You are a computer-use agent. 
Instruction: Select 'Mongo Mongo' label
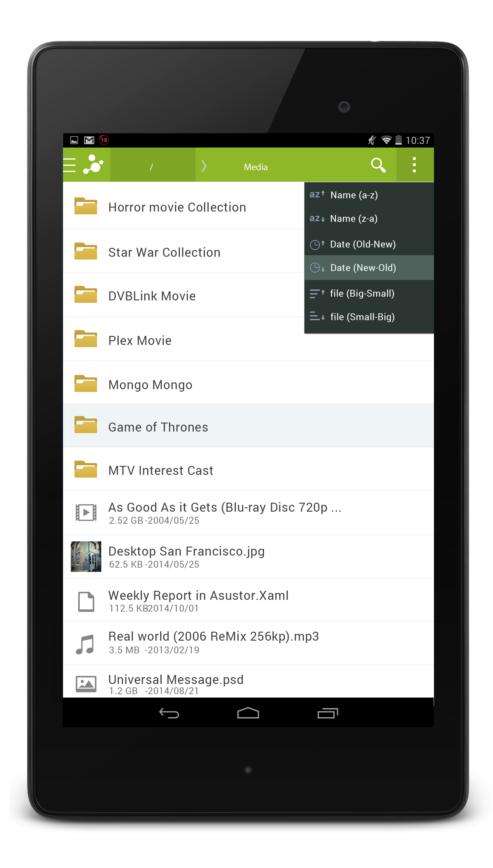pos(150,385)
